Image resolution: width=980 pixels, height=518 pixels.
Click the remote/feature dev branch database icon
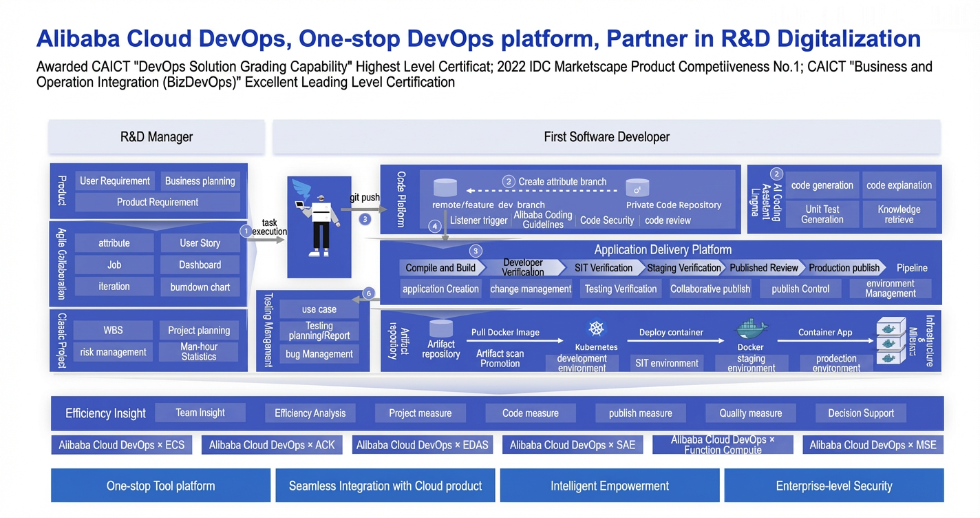click(445, 187)
